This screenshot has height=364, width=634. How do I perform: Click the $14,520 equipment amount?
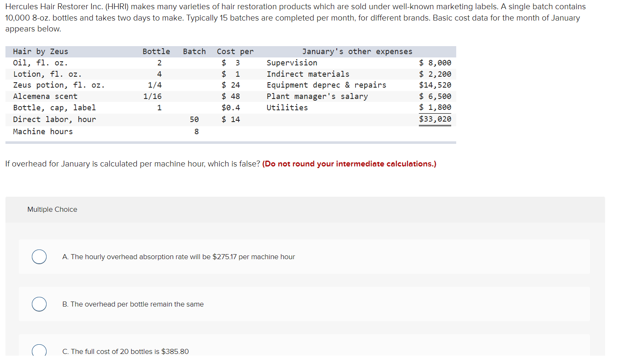click(435, 85)
